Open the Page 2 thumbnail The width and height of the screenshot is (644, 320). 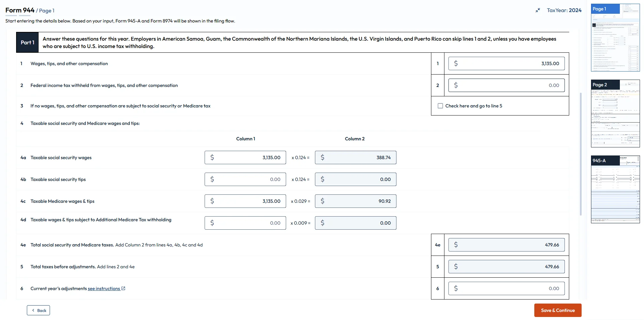point(615,113)
